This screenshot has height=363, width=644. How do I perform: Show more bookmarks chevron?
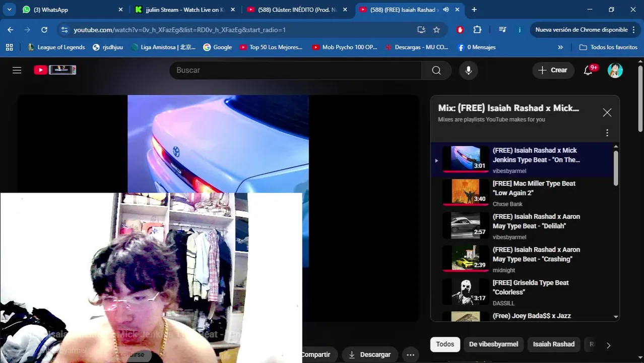560,47
